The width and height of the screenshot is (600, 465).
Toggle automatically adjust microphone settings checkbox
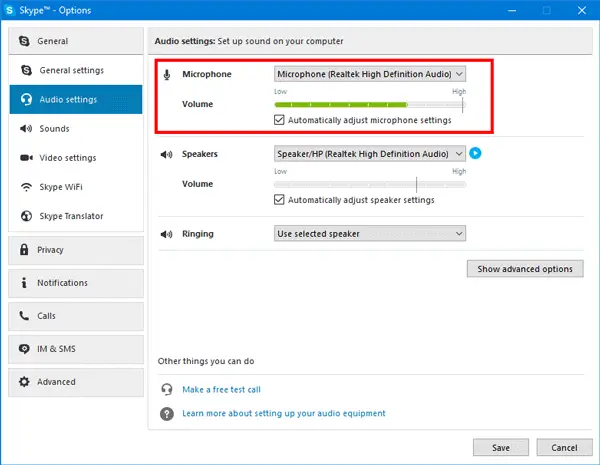279,120
